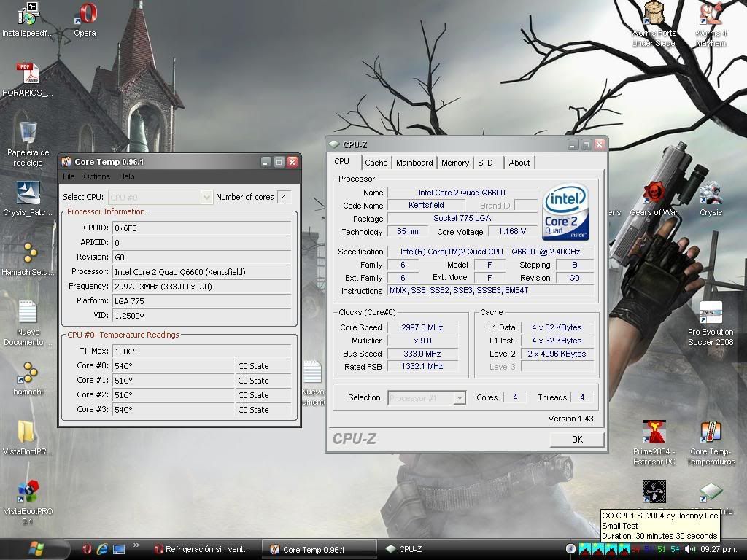Screen dimensions: 747x560
Task: Switch to the Memory tab in CPU-Z
Action: [455, 163]
